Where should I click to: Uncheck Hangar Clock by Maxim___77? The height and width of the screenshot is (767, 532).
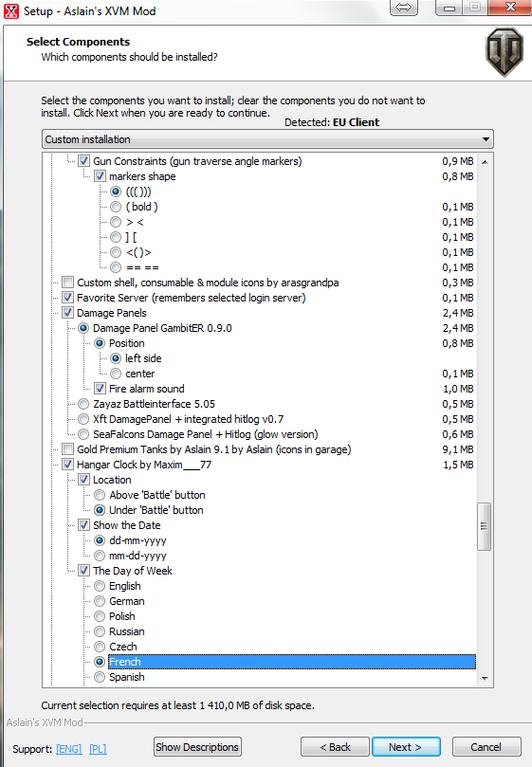[x=67, y=465]
